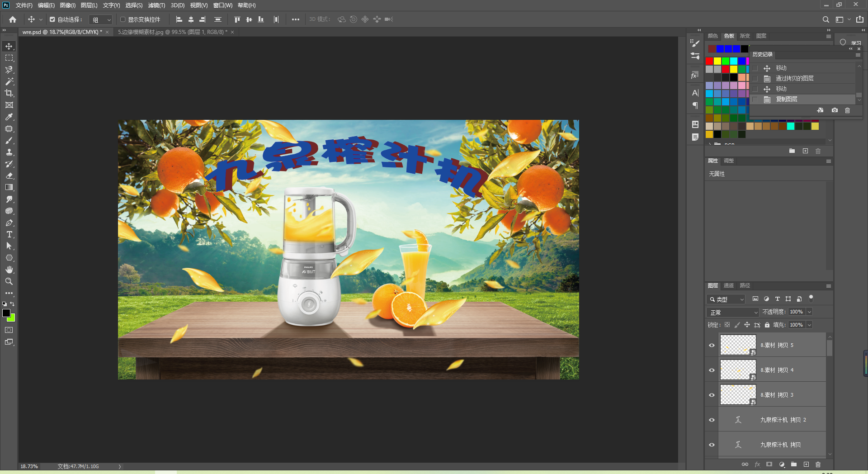Add a layer style with the fx icon

[757, 465]
